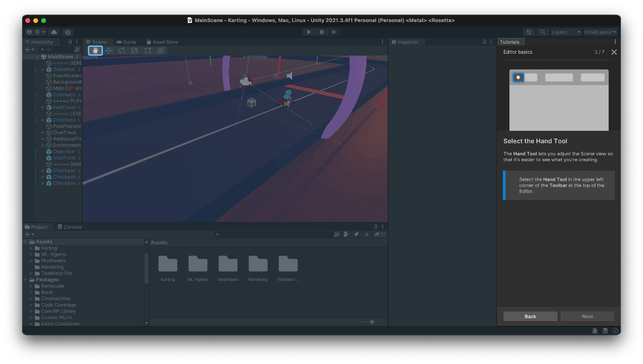This screenshot has height=364, width=643.
Task: Click the tutorial Next button
Action: coord(587,316)
